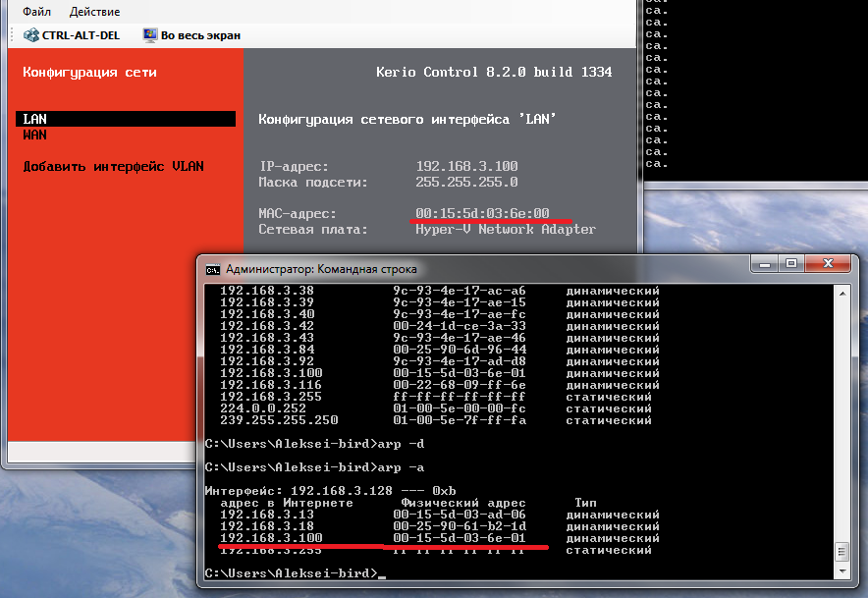868x598 pixels.
Task: Click the Command Prompt scrollbar down arrow
Action: tap(842, 571)
